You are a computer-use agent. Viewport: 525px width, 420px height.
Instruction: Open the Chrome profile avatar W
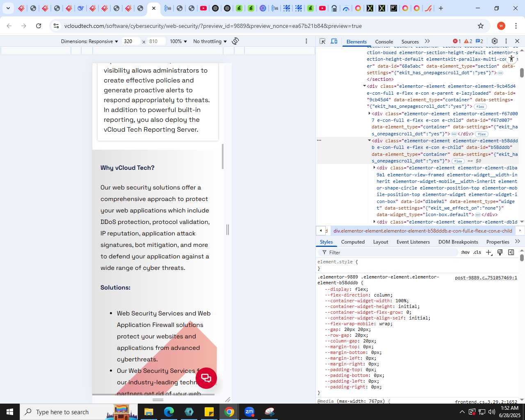click(x=501, y=26)
